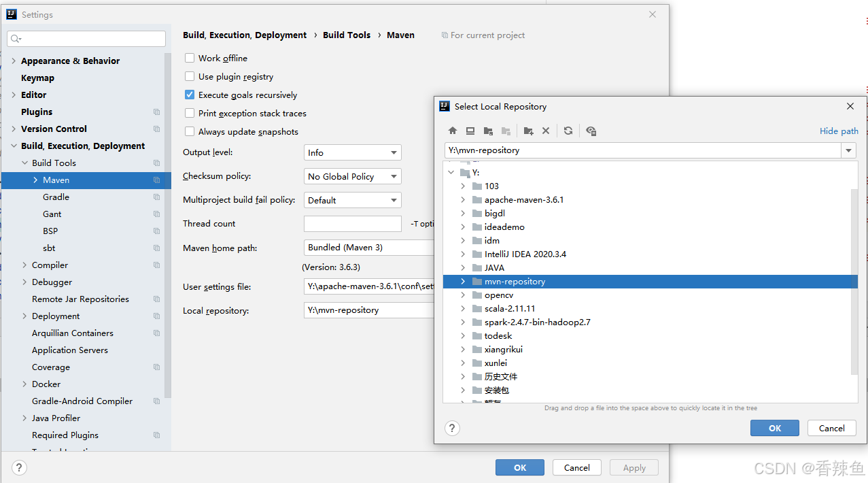Enable Work offline checkbox
The image size is (868, 483).
click(x=190, y=58)
